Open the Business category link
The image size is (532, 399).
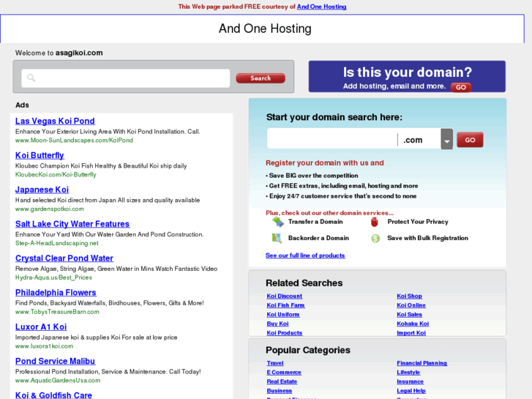280,391
